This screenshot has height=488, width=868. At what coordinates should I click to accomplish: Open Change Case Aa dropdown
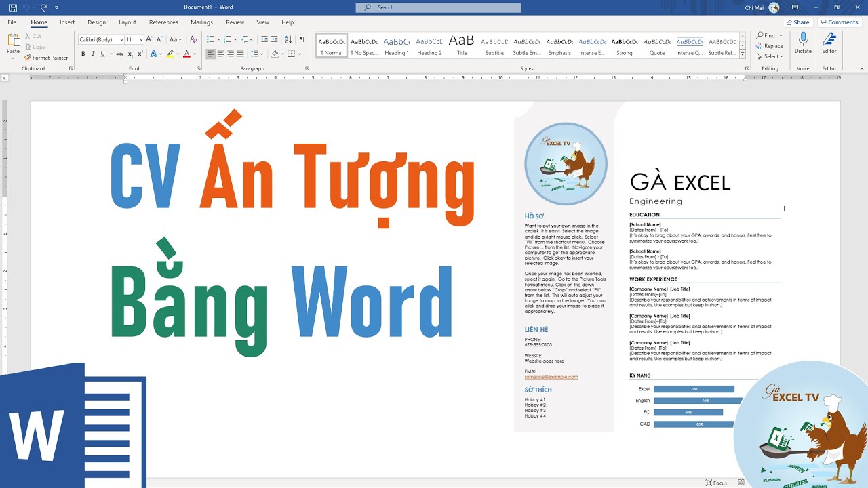(176, 40)
